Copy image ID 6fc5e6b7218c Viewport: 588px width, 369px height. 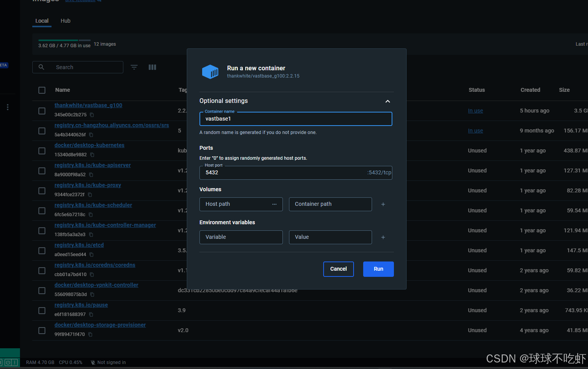(x=91, y=215)
